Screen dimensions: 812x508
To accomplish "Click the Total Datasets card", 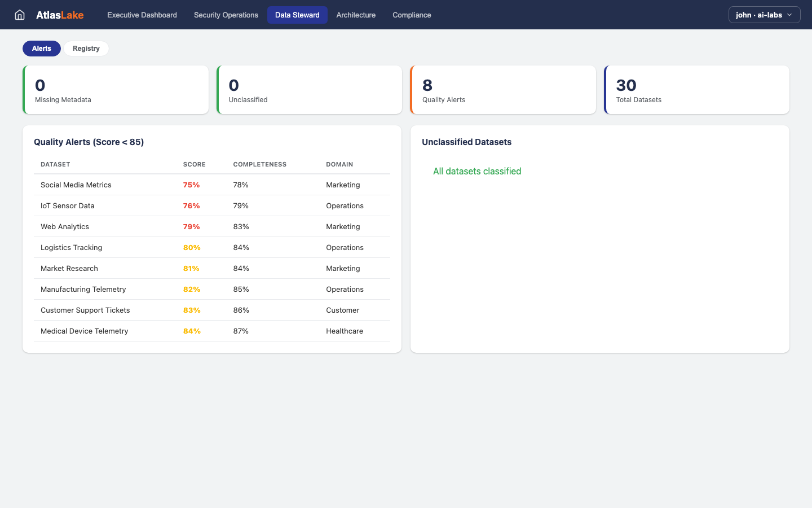I will tap(697, 90).
